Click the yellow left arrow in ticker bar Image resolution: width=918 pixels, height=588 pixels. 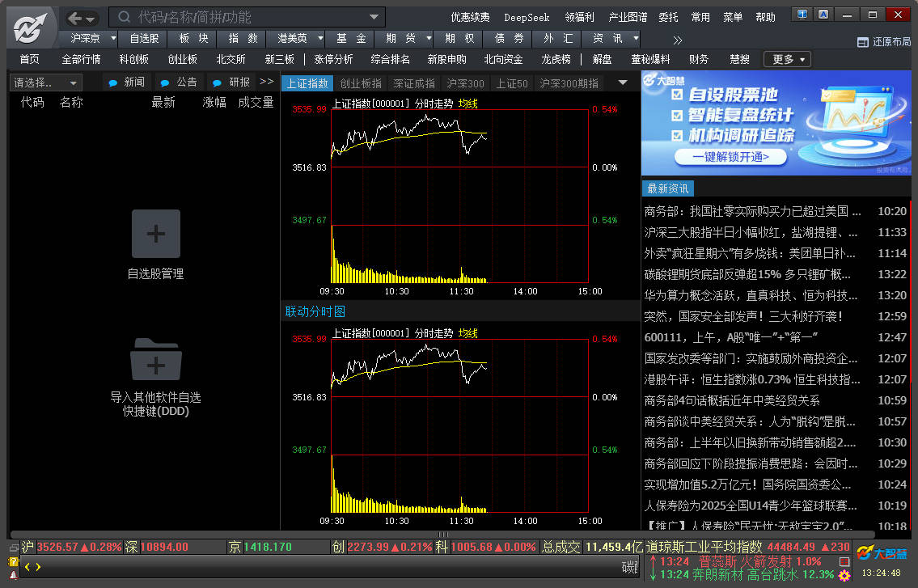pos(27,567)
